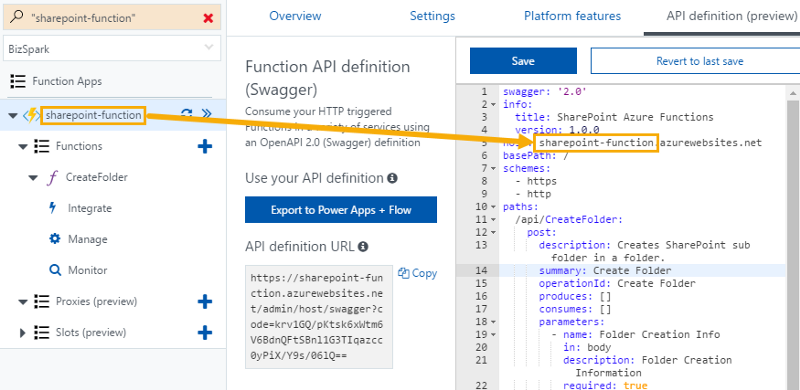Click the double chevron icon next to sharepoint-function
The width and height of the screenshot is (800, 390).
click(207, 113)
